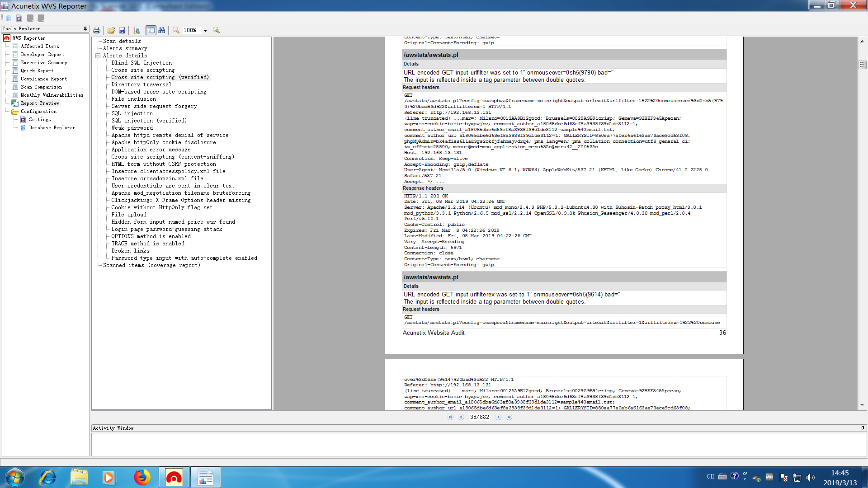Open Database Explorer under Configuration

click(x=52, y=127)
